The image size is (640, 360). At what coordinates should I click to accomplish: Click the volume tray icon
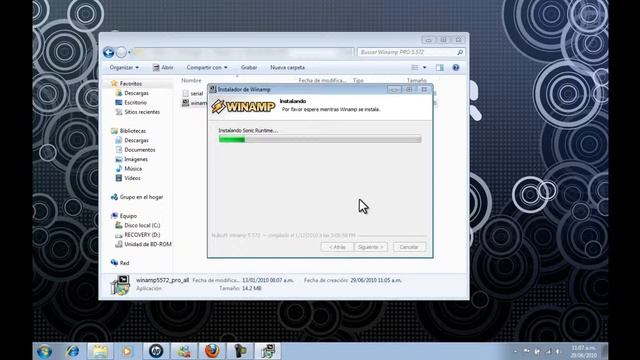557,351
